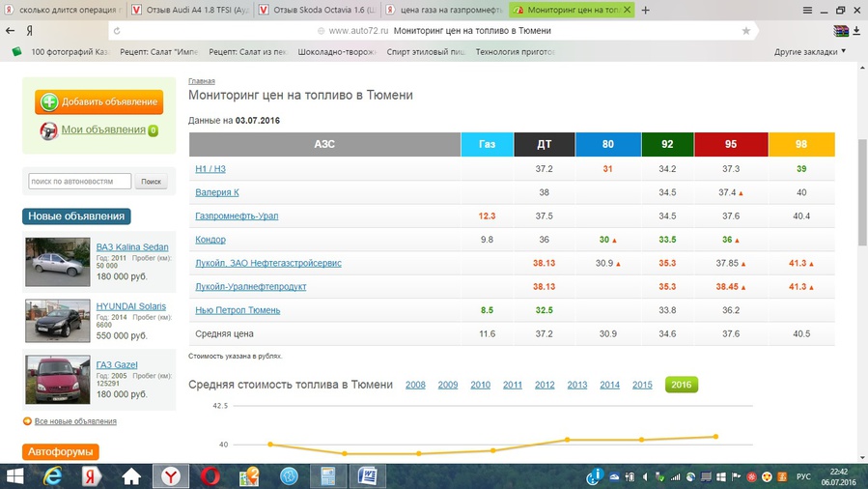Open the browser hamburger menu
868x489 pixels.
click(808, 10)
